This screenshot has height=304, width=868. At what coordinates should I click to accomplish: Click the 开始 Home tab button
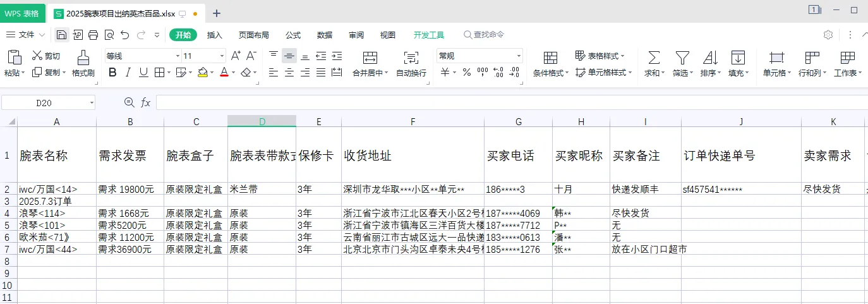pos(183,35)
